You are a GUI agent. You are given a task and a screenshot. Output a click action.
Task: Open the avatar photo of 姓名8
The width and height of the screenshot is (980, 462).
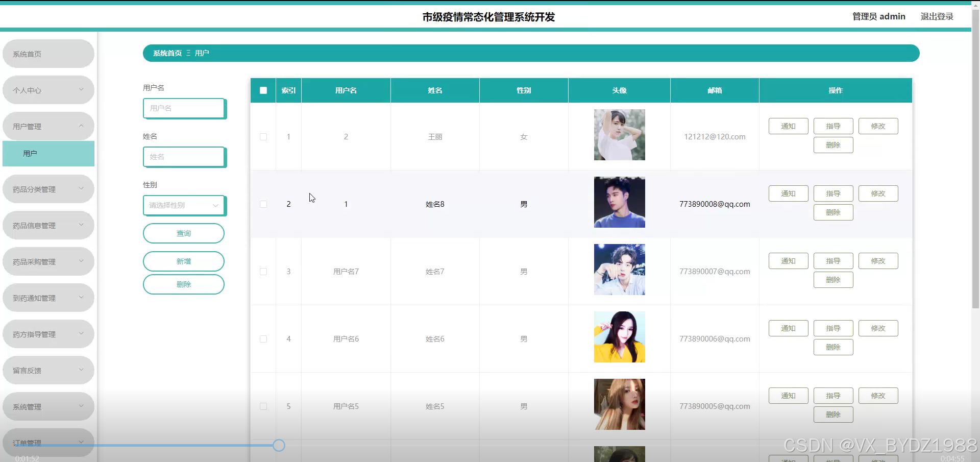pos(619,202)
